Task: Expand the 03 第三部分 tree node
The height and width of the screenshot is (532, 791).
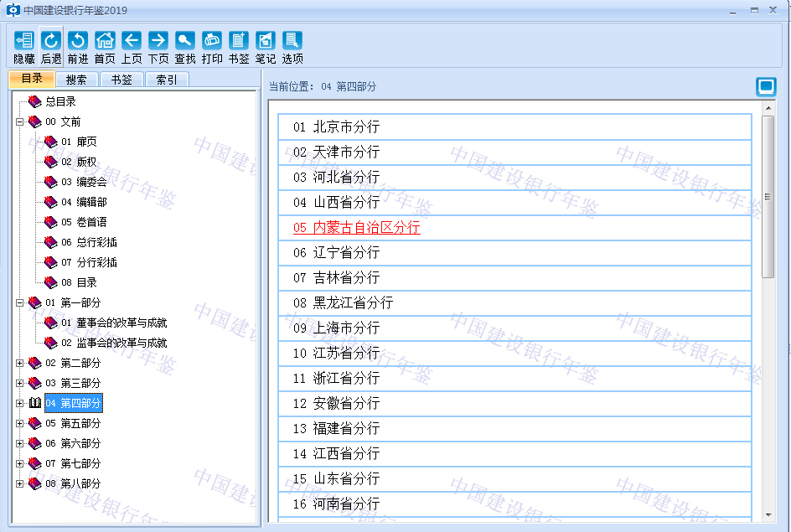Action: click(19, 383)
